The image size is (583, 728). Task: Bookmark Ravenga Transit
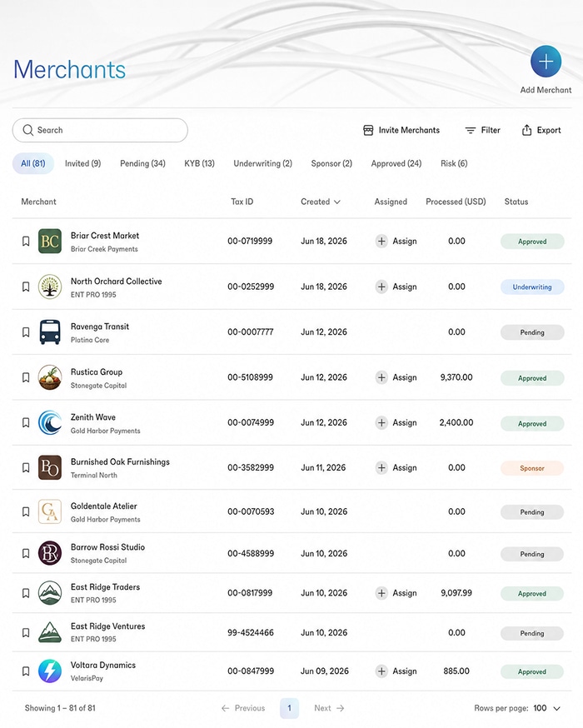coord(26,332)
